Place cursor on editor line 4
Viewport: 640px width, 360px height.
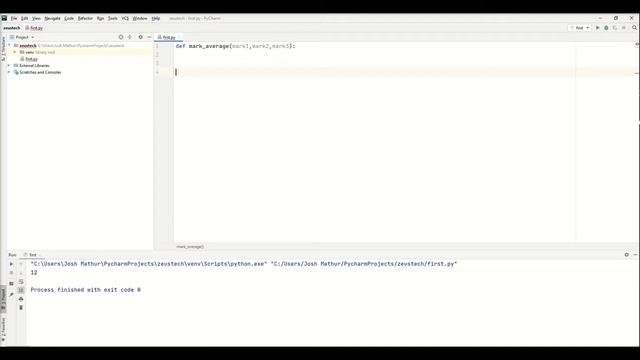click(x=404, y=72)
